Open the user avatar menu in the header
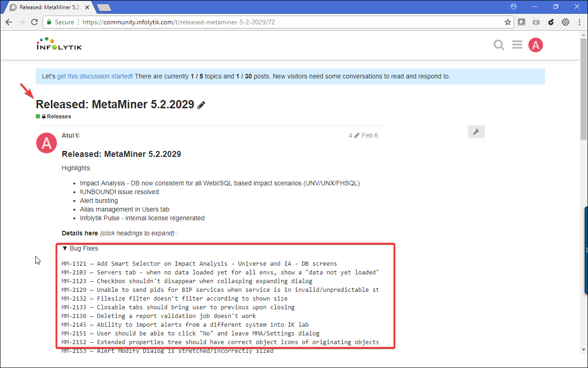Screen dimensions: 588x368 pyautogui.click(x=536, y=45)
